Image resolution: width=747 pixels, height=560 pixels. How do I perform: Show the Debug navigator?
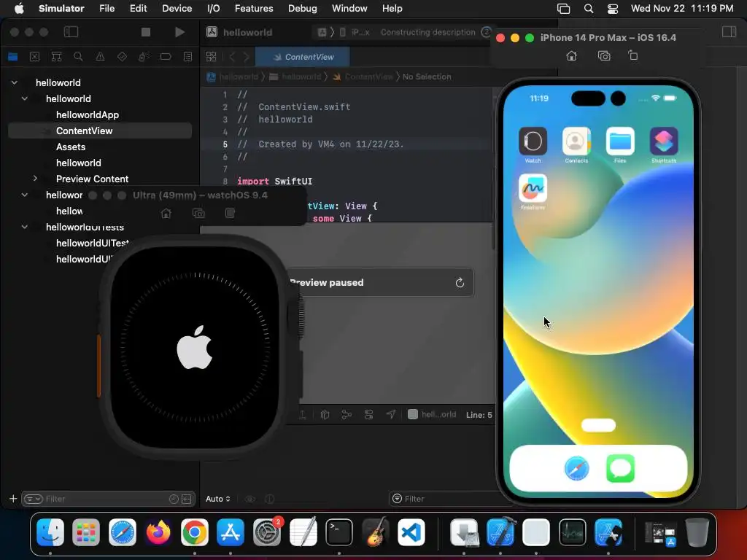pos(144,57)
